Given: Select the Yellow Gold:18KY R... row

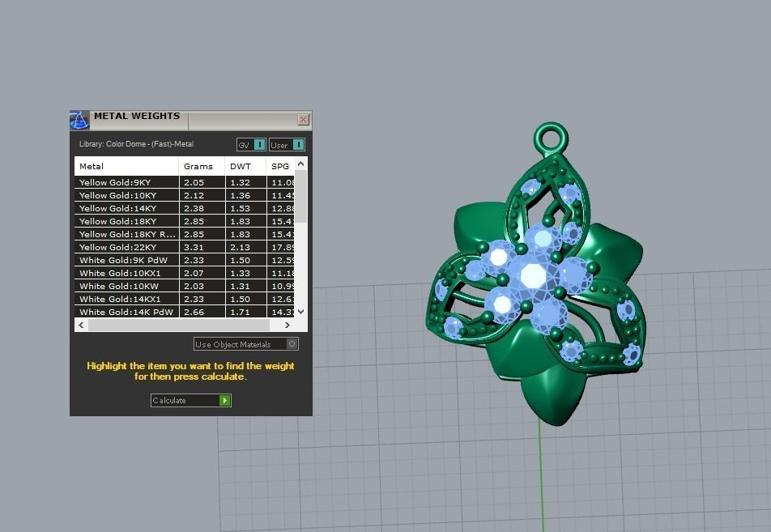Looking at the screenshot, I should [x=185, y=234].
